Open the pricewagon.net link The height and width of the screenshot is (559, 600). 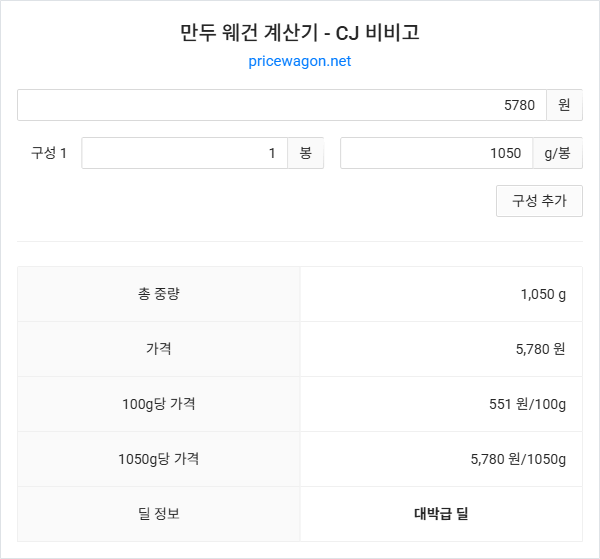[300, 62]
